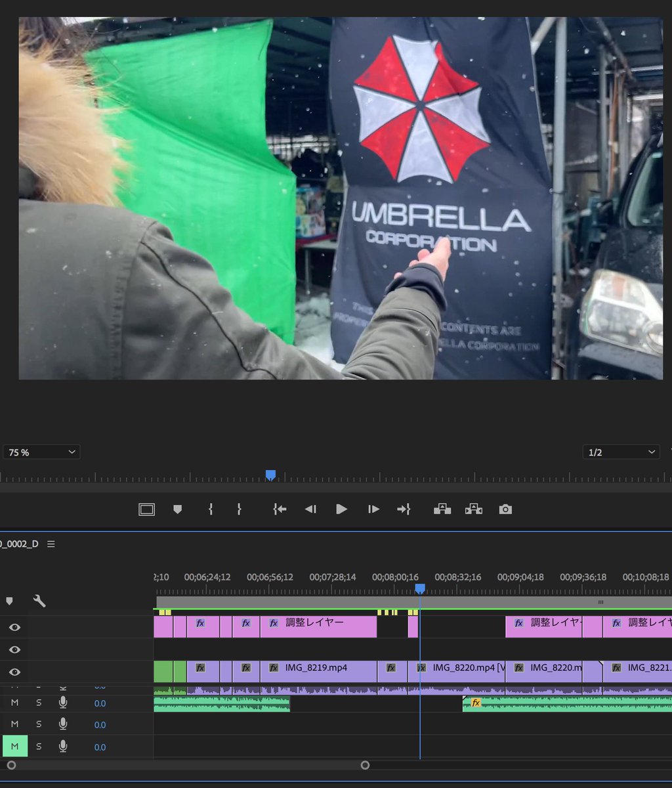Screen dimensions: 672x788
Task: Click the fx badge on the IMG_8220.m clip
Action: 518,668
